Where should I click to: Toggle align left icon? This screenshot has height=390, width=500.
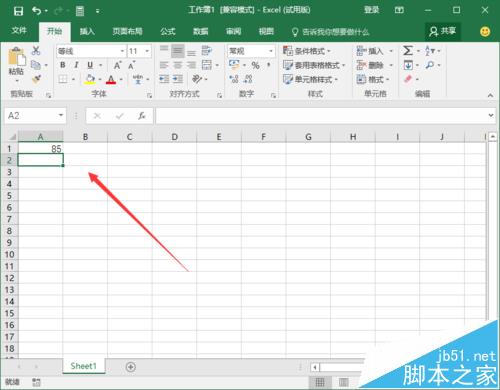coord(164,65)
